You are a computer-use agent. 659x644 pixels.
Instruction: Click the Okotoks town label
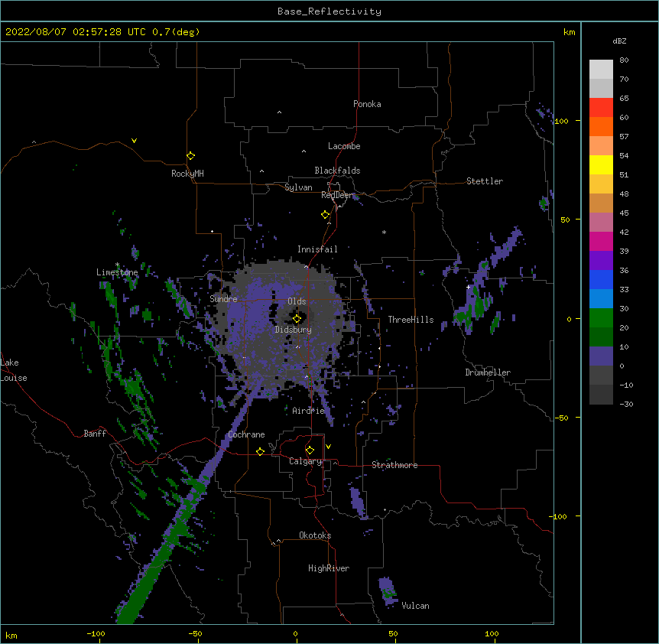tap(315, 535)
